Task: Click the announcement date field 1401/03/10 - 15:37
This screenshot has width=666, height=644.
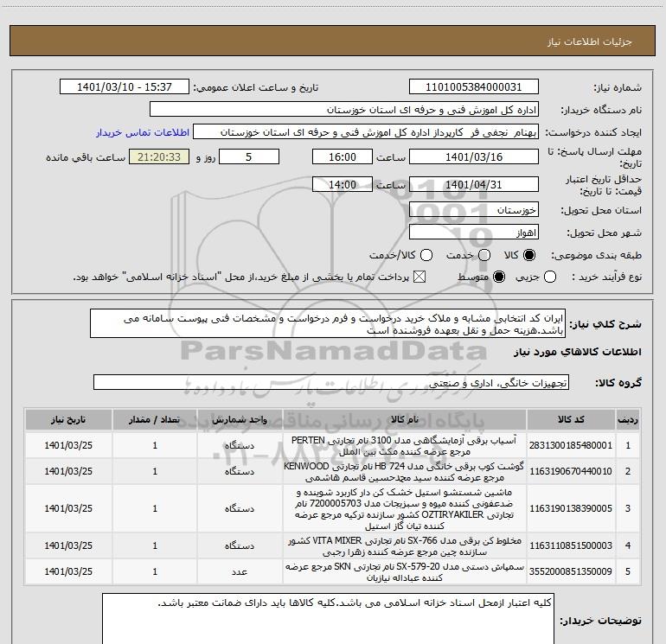Action: click(x=124, y=87)
